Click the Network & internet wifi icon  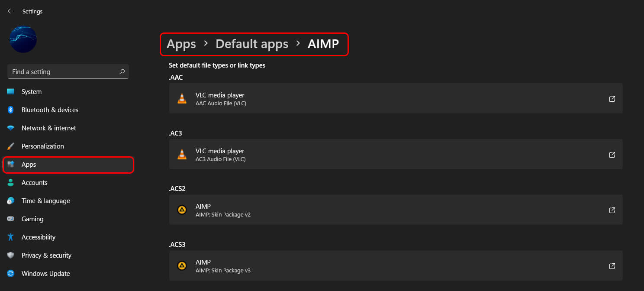coord(11,128)
